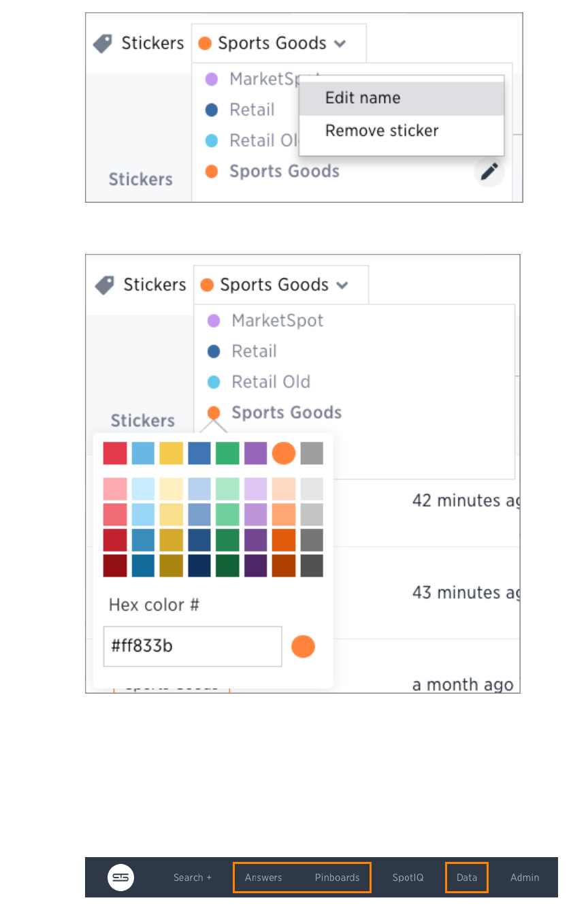Open the Answers tab in navigation bar
The width and height of the screenshot is (588, 915).
[263, 878]
